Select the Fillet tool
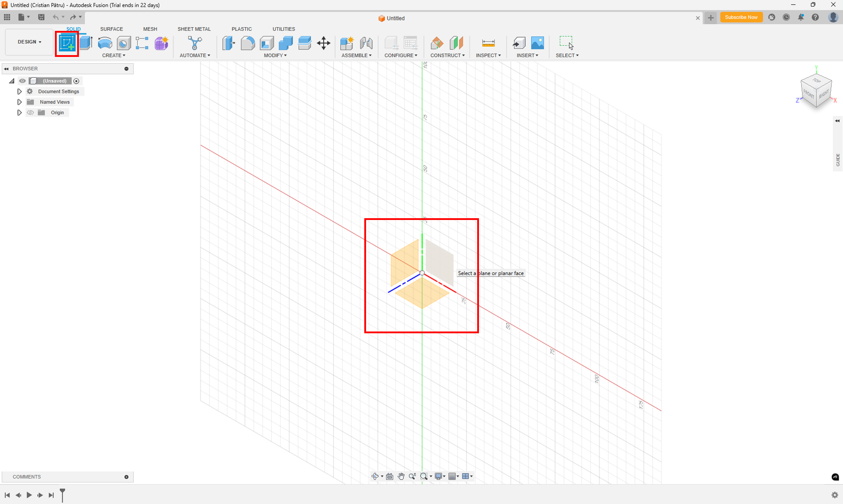 (x=248, y=43)
